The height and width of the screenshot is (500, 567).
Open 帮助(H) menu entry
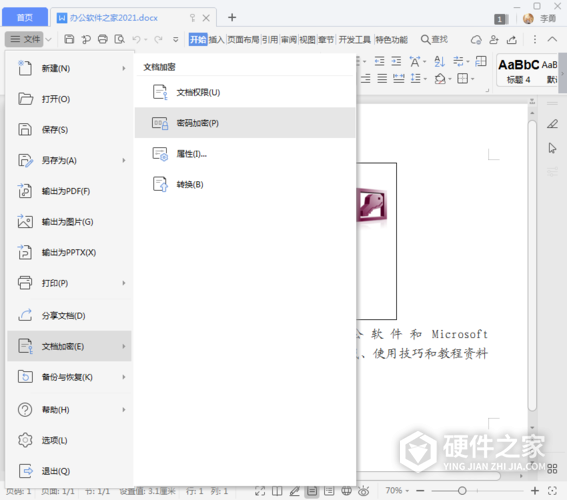click(69, 410)
